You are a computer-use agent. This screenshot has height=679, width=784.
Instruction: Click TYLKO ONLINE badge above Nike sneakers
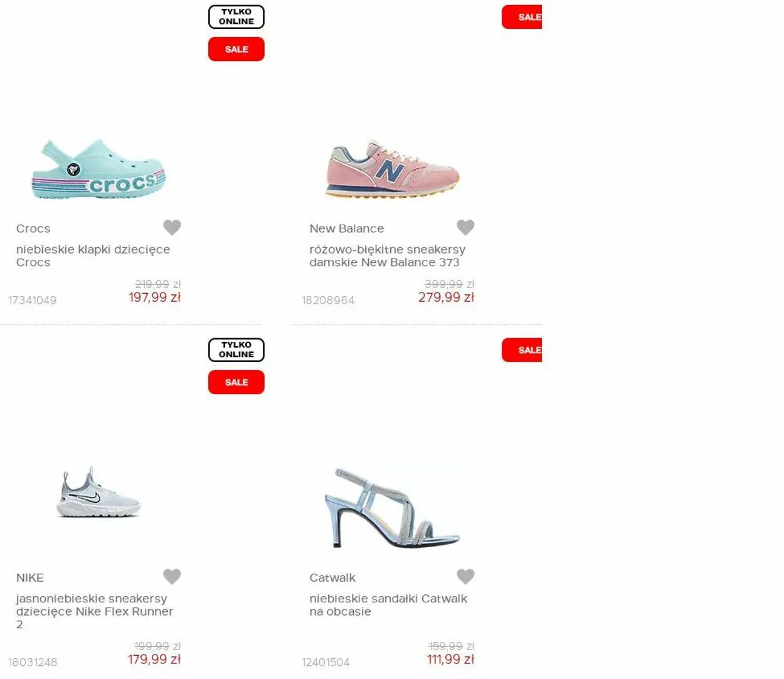pos(236,350)
